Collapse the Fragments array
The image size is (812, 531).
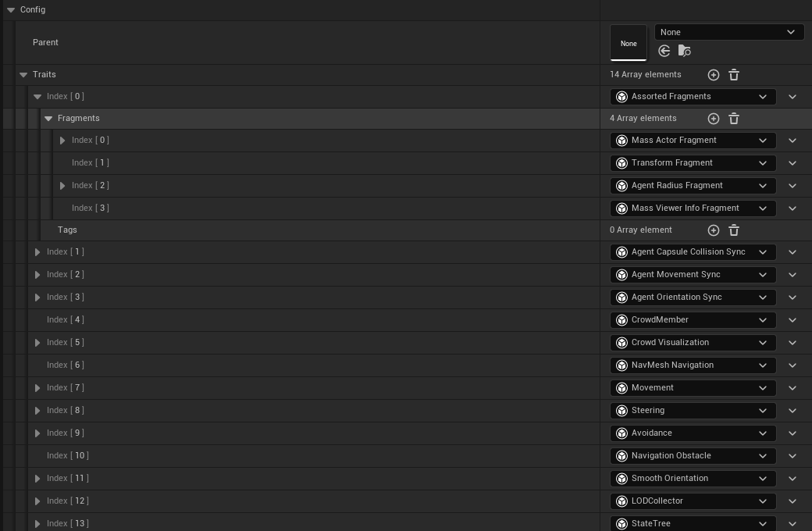[x=48, y=119]
